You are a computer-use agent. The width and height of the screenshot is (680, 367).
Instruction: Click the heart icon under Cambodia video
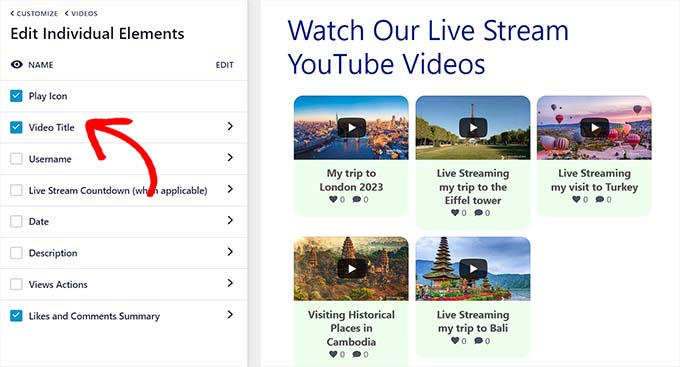[x=333, y=354]
